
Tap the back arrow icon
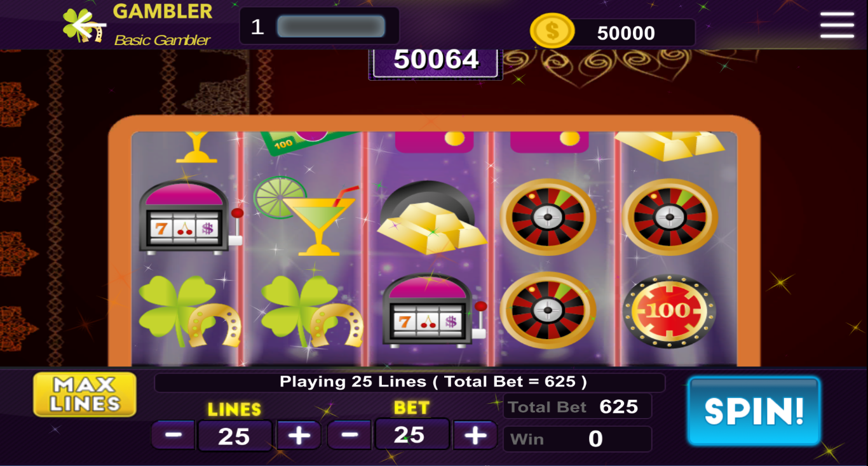coord(88,26)
